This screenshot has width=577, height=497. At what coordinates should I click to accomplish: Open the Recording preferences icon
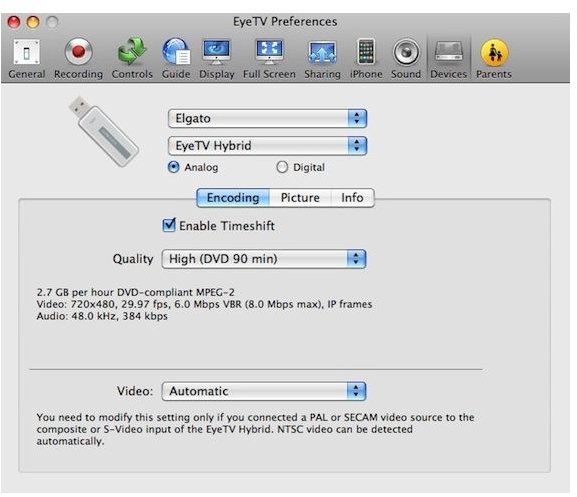[78, 59]
